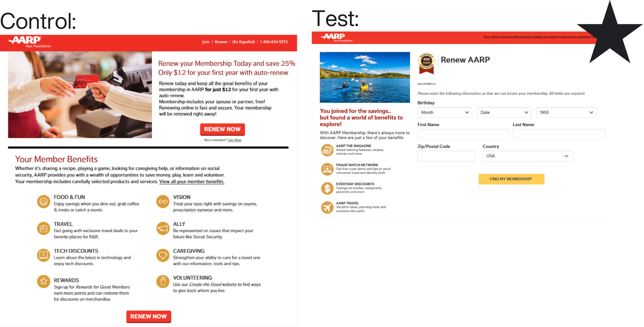Click the Vision glasses icon

point(163,202)
